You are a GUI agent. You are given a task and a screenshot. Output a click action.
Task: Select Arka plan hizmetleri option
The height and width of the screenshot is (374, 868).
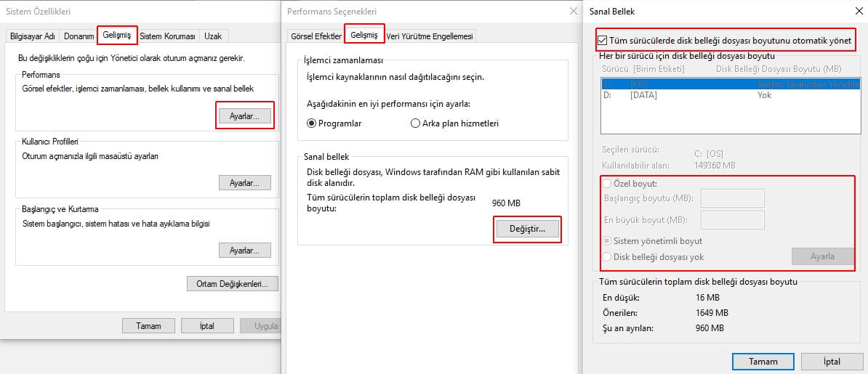pos(416,123)
